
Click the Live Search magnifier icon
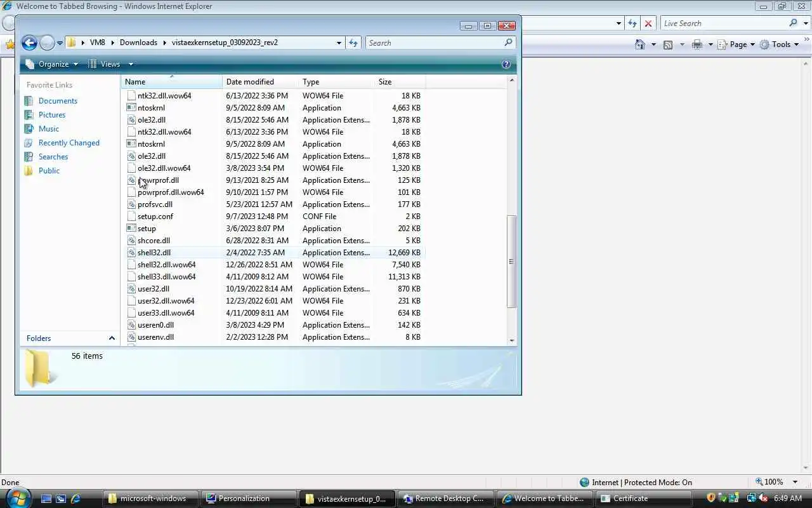coord(793,23)
